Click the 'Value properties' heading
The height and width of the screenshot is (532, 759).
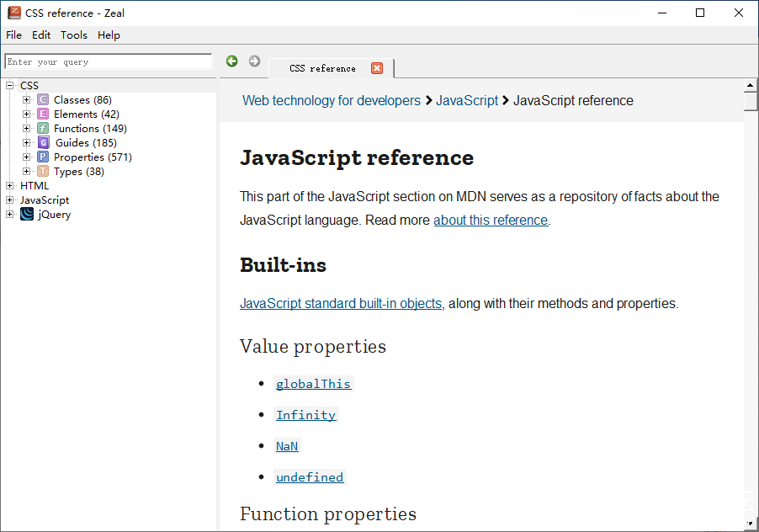(313, 347)
